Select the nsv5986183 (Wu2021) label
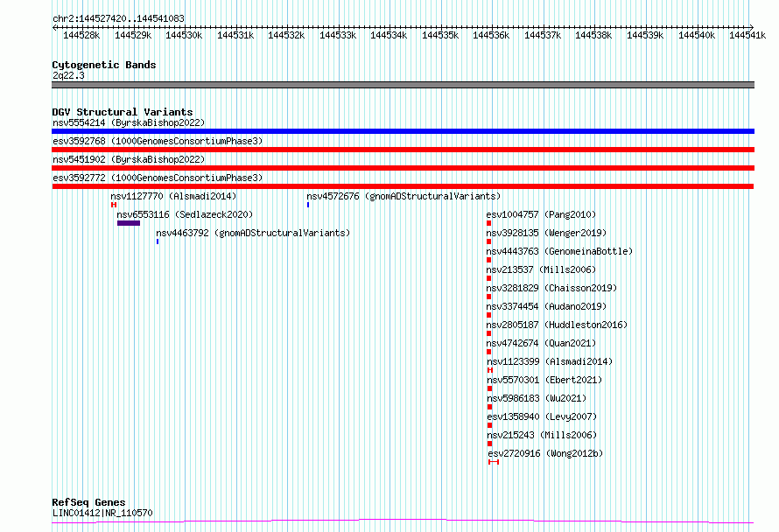The width and height of the screenshot is (779, 532). pyautogui.click(x=537, y=398)
